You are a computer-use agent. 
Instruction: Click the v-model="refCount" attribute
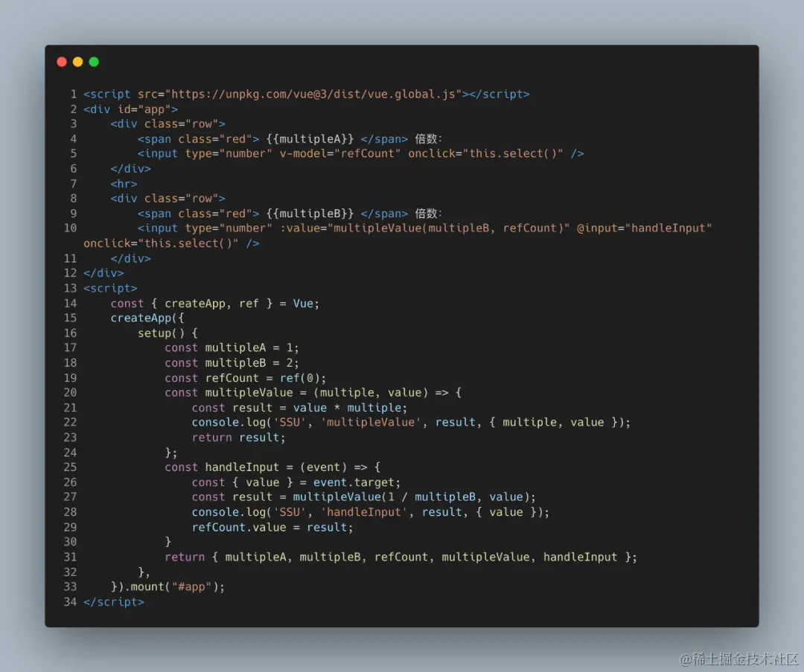340,154
